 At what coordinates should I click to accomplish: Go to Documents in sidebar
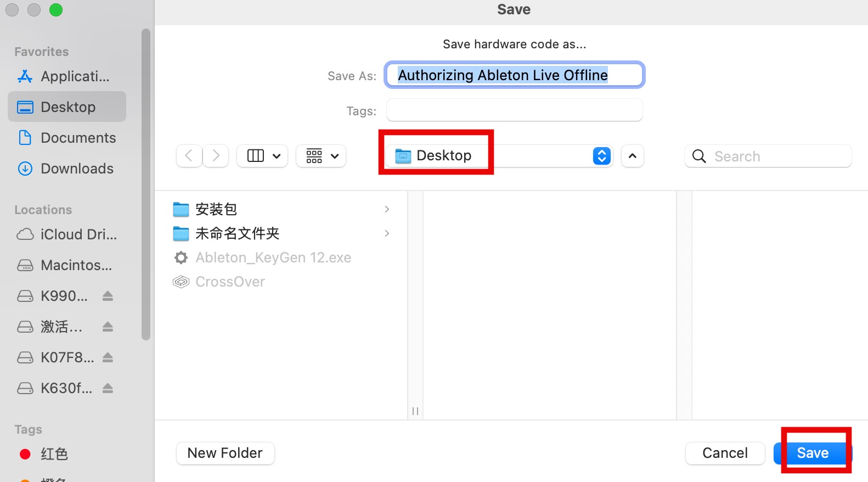78,138
